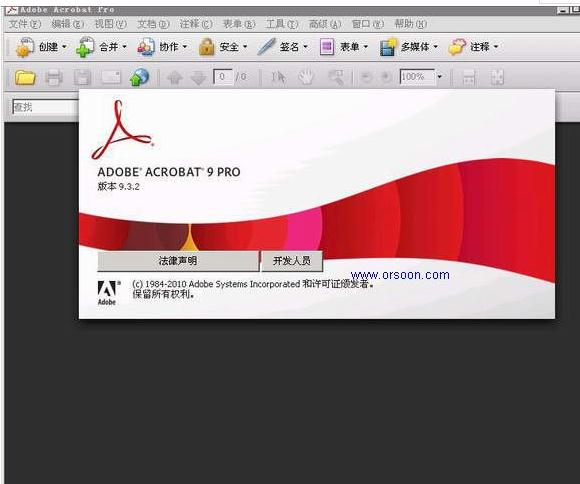Click the Zoom In plus icon
The width and height of the screenshot is (580, 484).
[385, 77]
